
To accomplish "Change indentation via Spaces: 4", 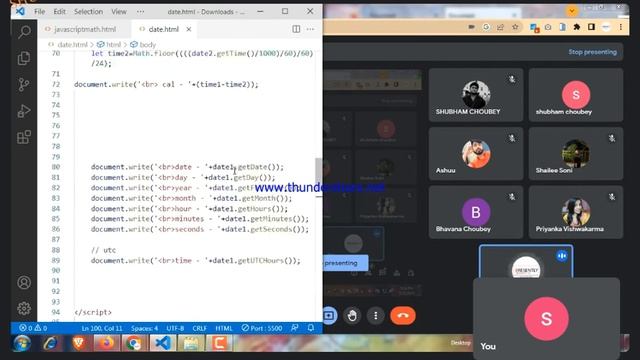I will (144, 328).
